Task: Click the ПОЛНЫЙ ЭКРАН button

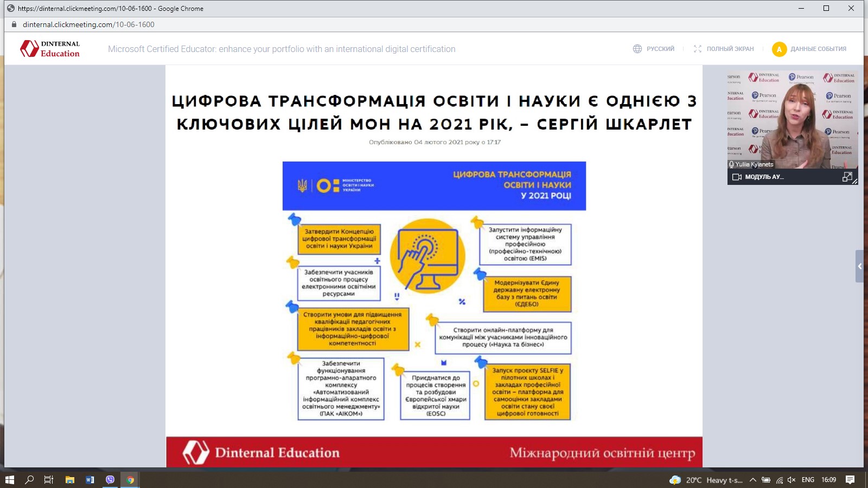Action: (x=730, y=49)
